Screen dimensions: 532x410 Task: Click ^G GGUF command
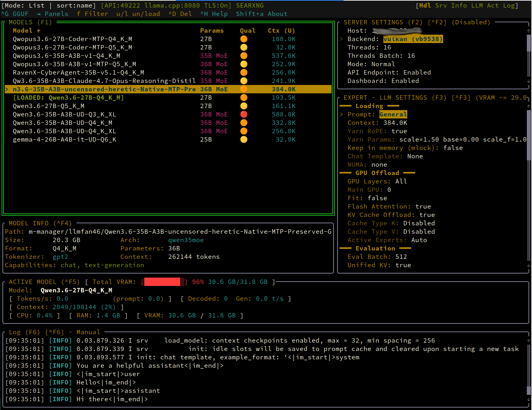tap(15, 14)
